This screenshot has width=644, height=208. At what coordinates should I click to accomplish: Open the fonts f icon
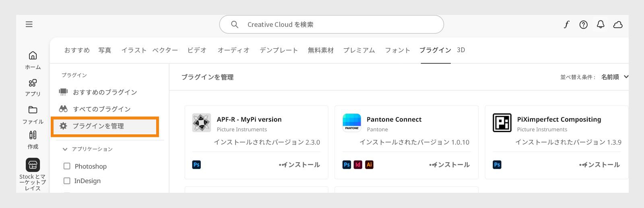tap(566, 24)
